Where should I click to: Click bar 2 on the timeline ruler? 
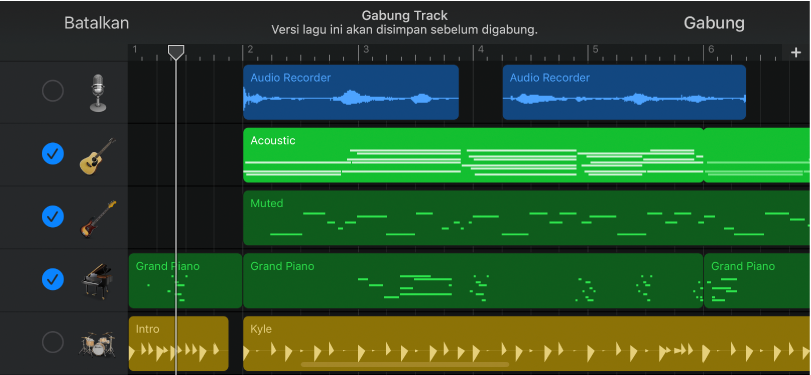click(250, 50)
